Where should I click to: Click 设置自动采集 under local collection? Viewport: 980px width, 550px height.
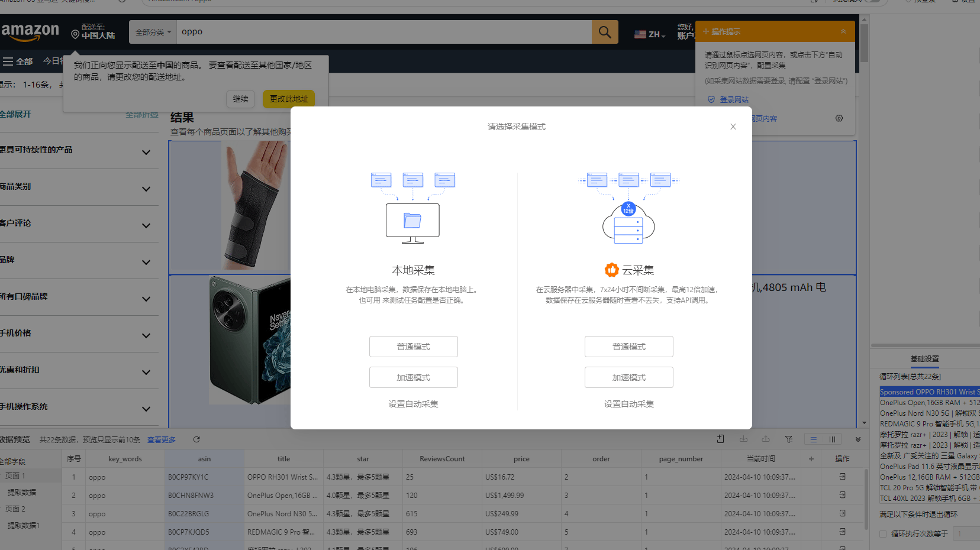(414, 404)
